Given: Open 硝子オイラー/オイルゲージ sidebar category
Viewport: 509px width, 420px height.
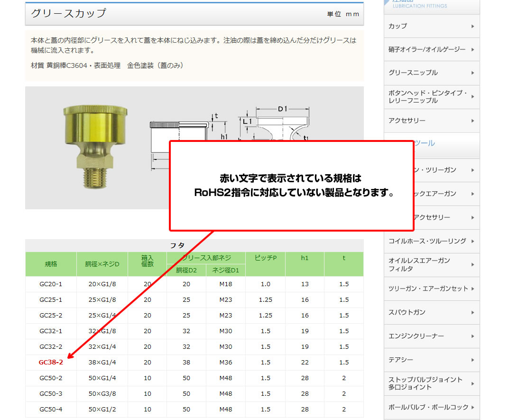Looking at the screenshot, I should point(431,49).
